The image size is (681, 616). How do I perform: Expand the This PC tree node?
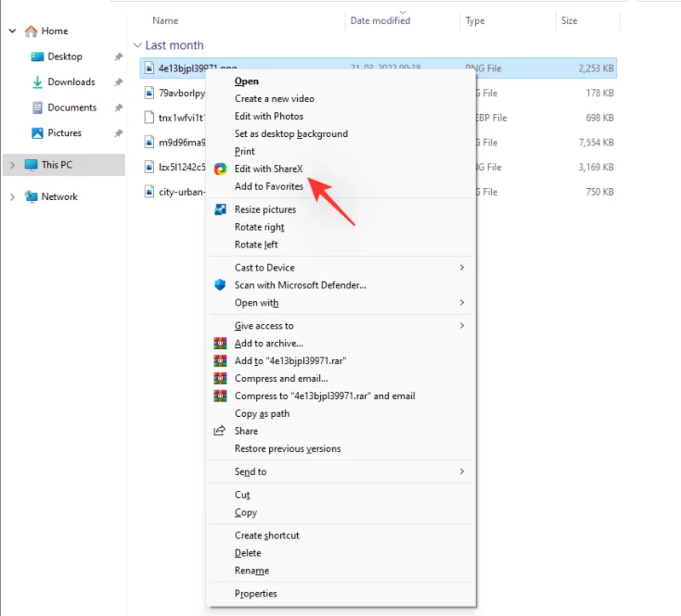point(12,167)
